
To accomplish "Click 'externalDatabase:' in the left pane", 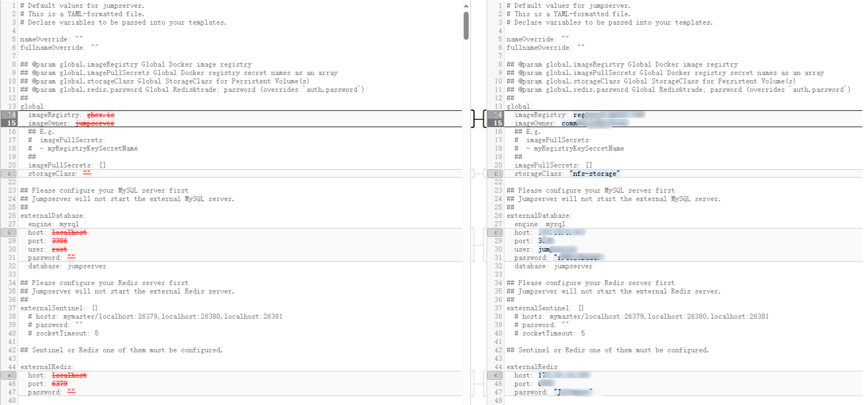I will [53, 216].
